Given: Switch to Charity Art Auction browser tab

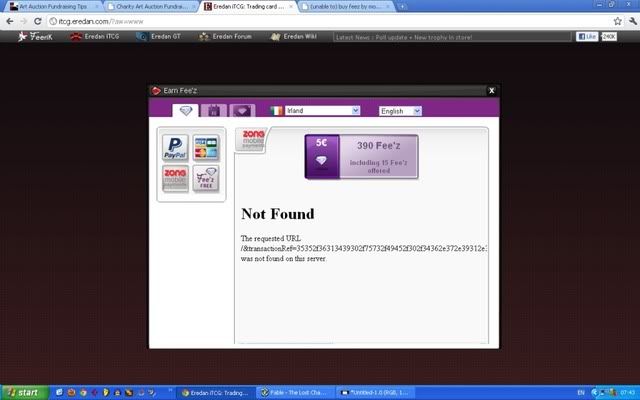Looking at the screenshot, I should point(151,6).
